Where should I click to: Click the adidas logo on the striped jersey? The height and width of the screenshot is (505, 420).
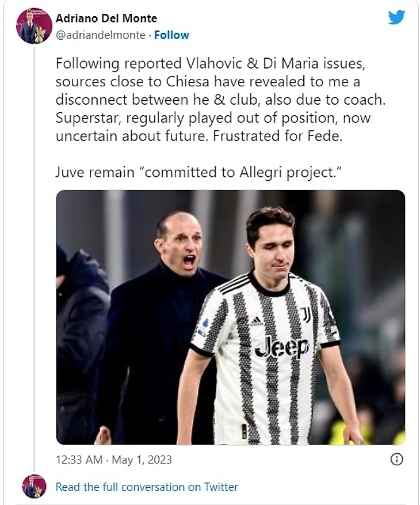[x=257, y=321]
